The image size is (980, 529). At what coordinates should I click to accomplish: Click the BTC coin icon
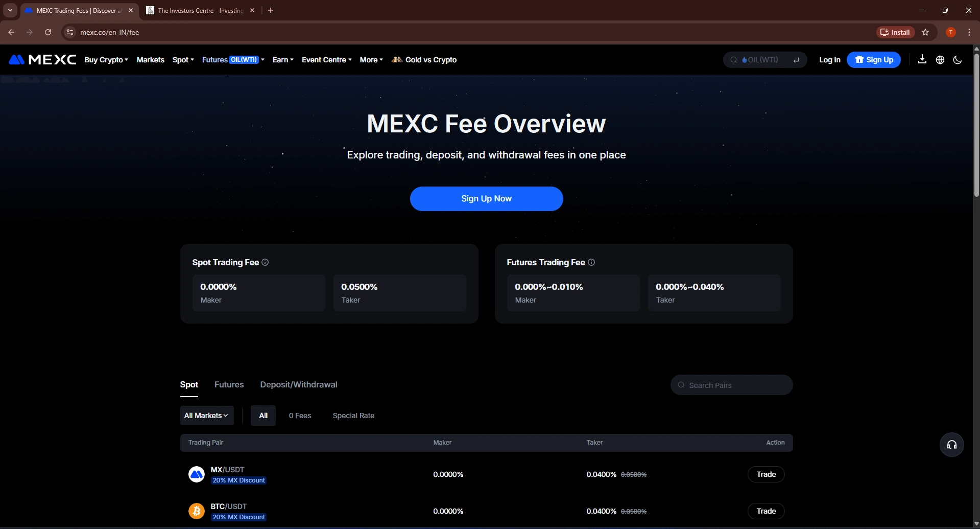[x=197, y=511]
